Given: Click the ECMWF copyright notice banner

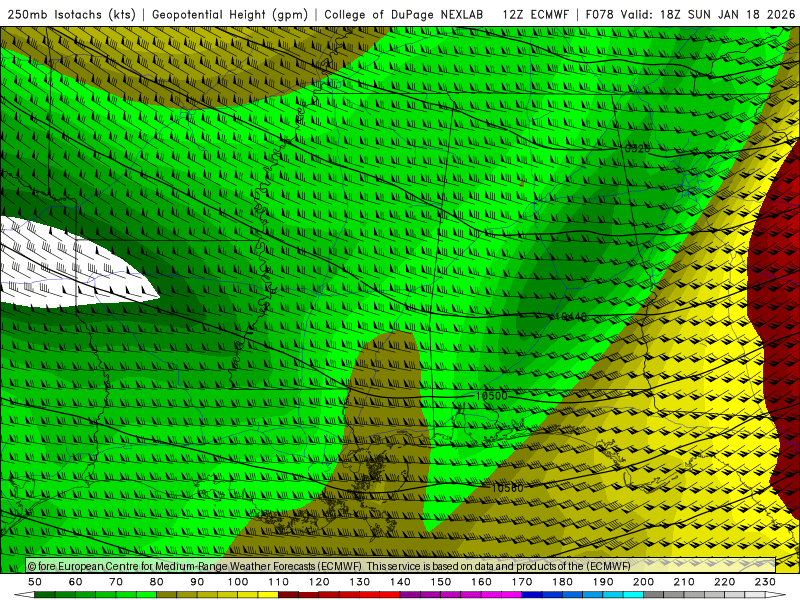Looking at the screenshot, I should tap(401, 566).
